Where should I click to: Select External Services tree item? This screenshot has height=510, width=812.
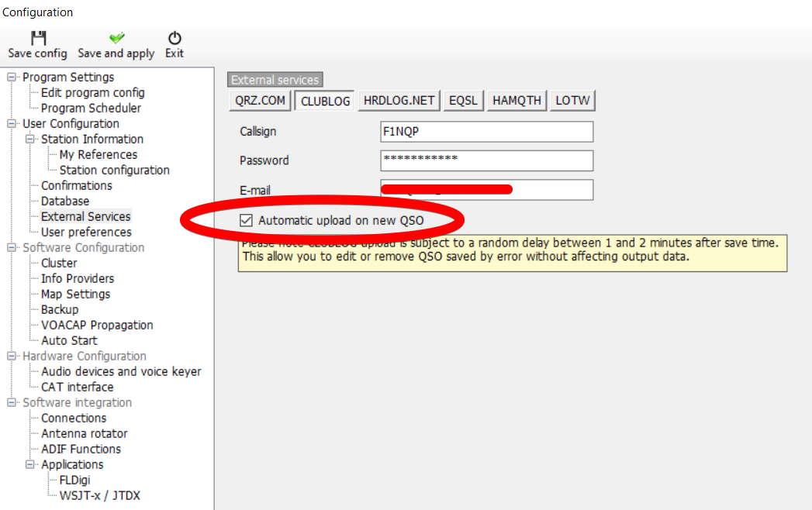[x=86, y=216]
